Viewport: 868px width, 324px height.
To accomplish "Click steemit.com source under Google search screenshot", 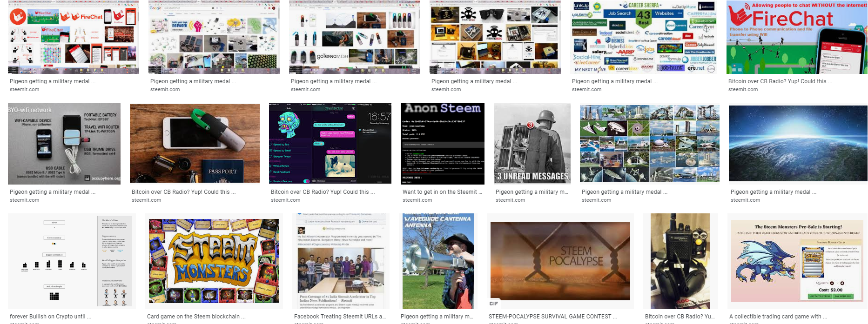I will click(x=165, y=90).
